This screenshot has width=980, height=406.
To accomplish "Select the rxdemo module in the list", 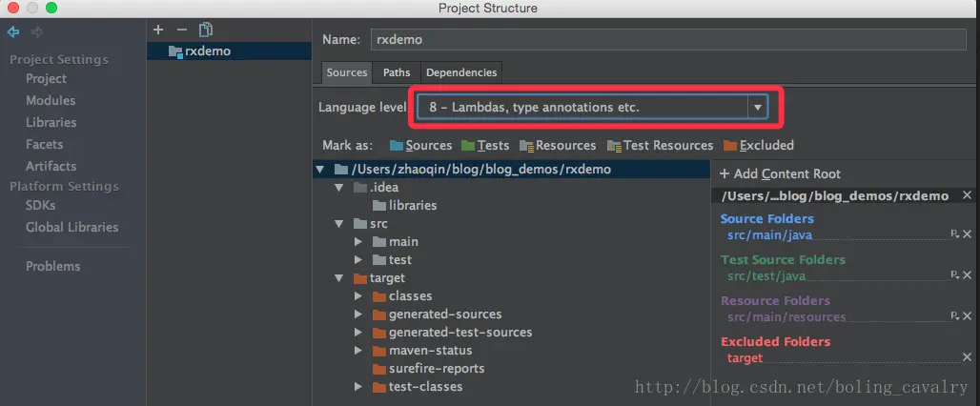I will coord(229,51).
